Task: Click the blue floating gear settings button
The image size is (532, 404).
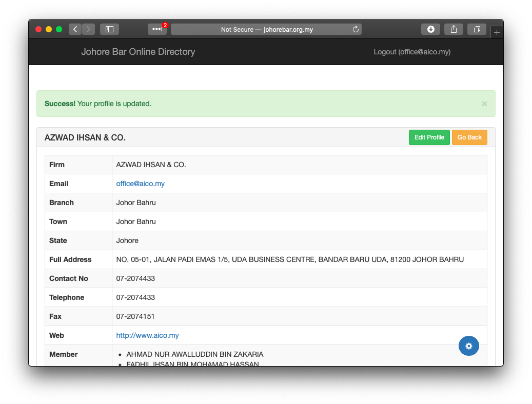Action: point(468,346)
